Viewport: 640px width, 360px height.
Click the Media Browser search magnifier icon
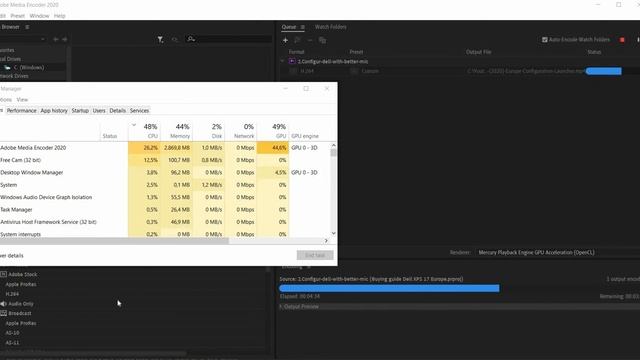[191, 39]
